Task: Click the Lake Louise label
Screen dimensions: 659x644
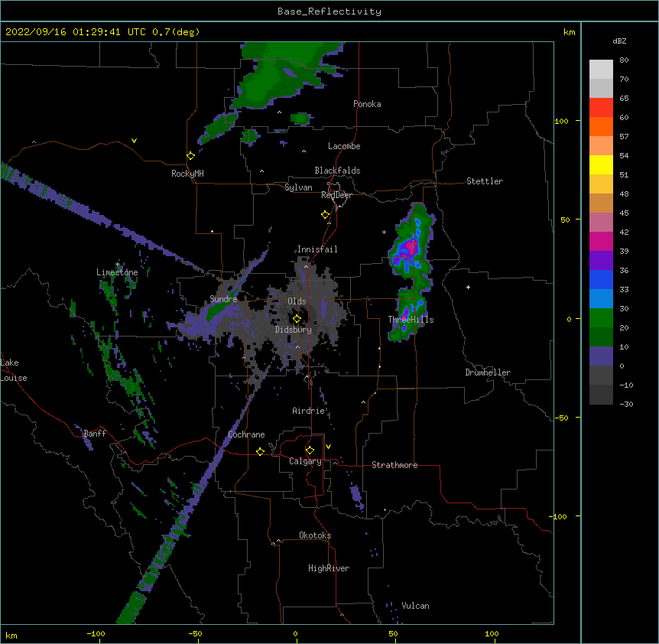Action: pyautogui.click(x=14, y=370)
